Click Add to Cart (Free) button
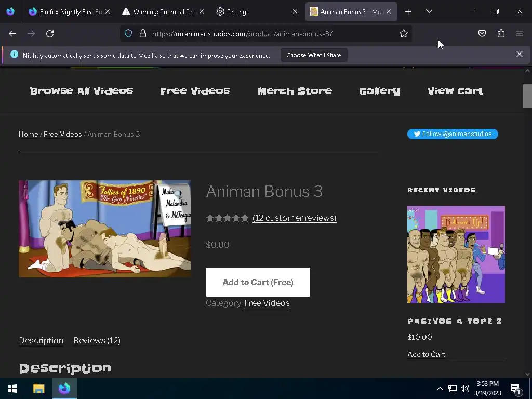The width and height of the screenshot is (532, 399). click(258, 282)
